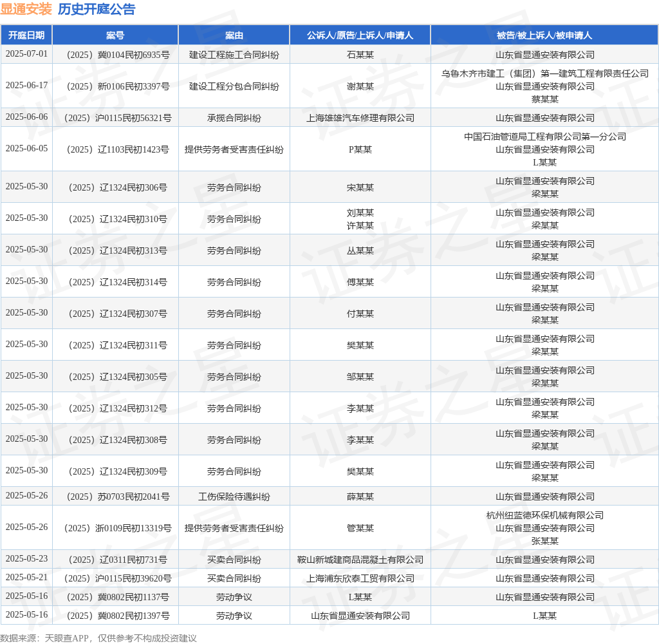Select date cell 2025-05-23

pos(26,558)
